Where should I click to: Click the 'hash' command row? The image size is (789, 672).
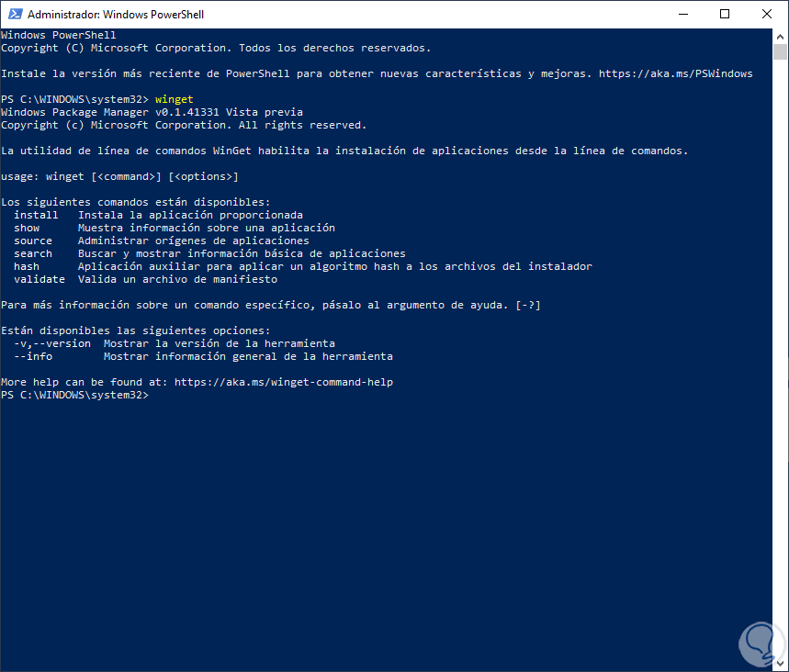pyautogui.click(x=303, y=266)
